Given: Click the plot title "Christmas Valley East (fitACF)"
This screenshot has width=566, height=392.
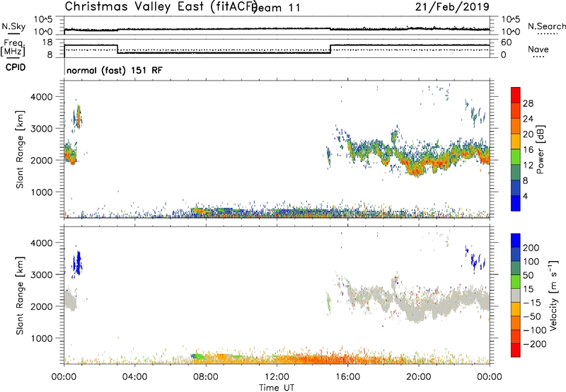Looking at the screenshot, I should click(161, 7).
